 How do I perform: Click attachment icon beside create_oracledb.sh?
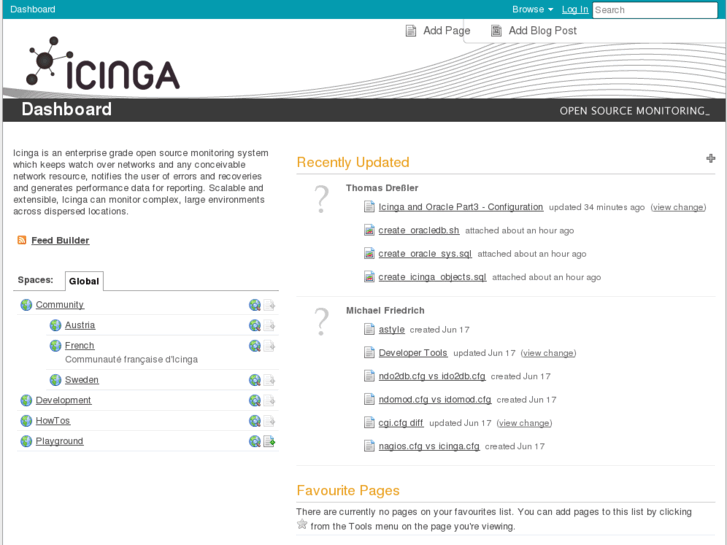tap(369, 230)
